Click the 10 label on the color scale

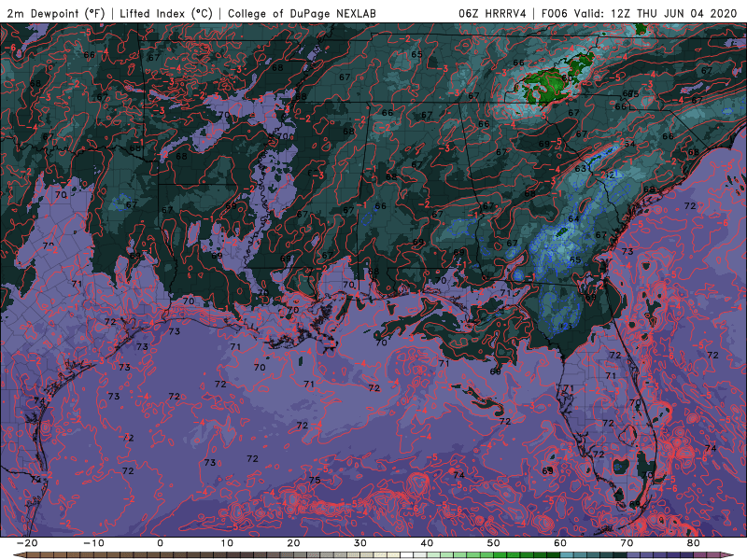click(227, 543)
